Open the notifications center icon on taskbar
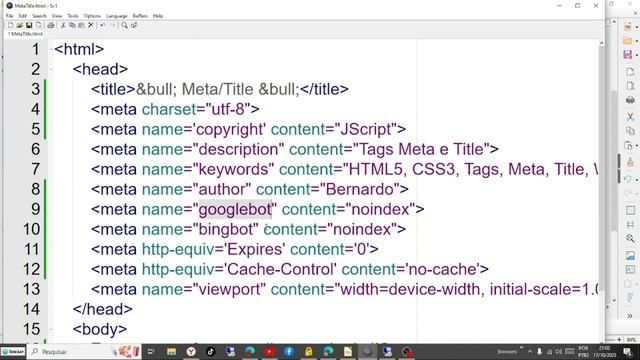The height and width of the screenshot is (360, 640). point(628,351)
